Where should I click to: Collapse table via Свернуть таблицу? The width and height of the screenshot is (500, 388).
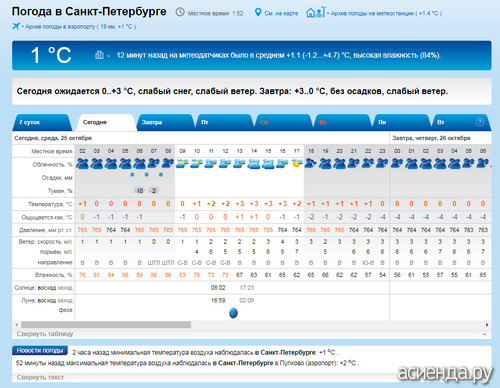(45, 334)
